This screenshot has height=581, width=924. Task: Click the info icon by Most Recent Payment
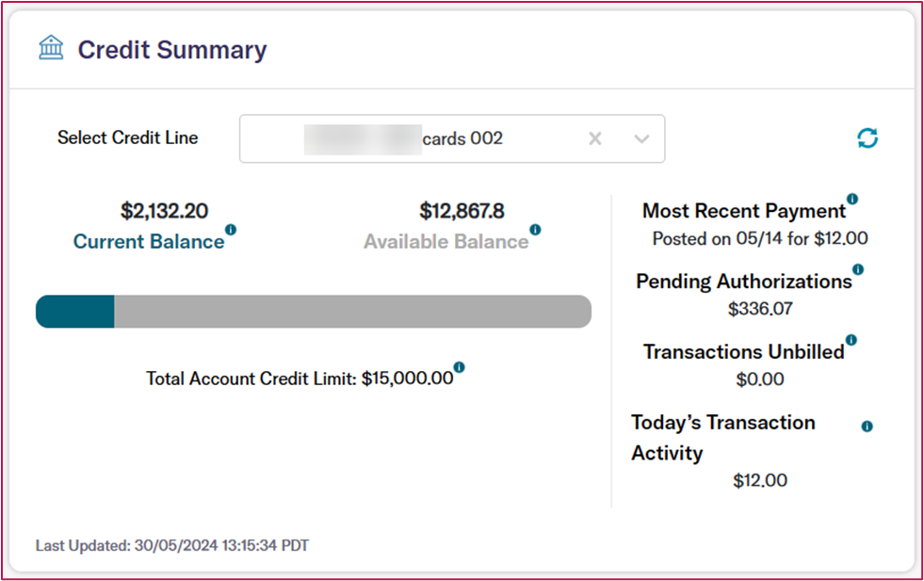point(852,199)
